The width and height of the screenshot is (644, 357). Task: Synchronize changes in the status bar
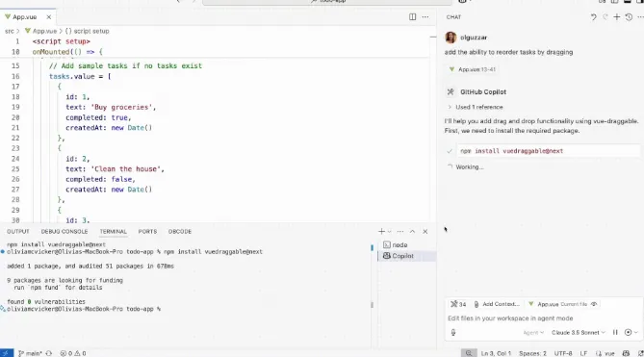49,353
